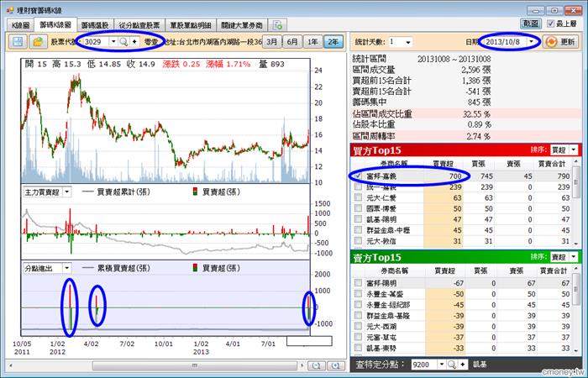Click the 佔區間成交比重 value 32.55 %
Screen dimensions: 588x378
(476, 114)
